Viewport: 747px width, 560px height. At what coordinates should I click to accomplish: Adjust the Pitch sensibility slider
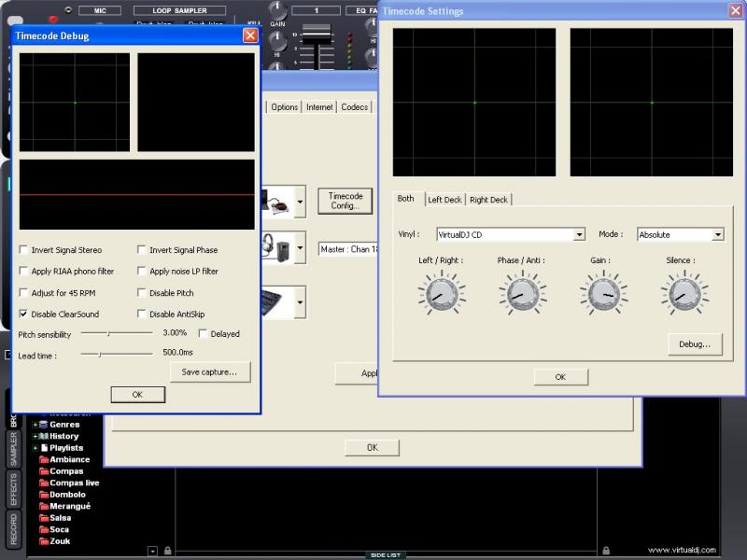tap(108, 332)
